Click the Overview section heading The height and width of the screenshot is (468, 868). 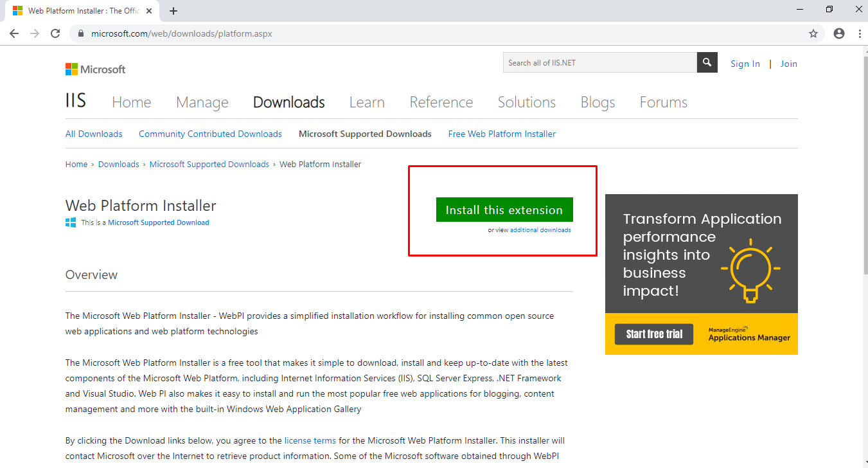(x=91, y=274)
